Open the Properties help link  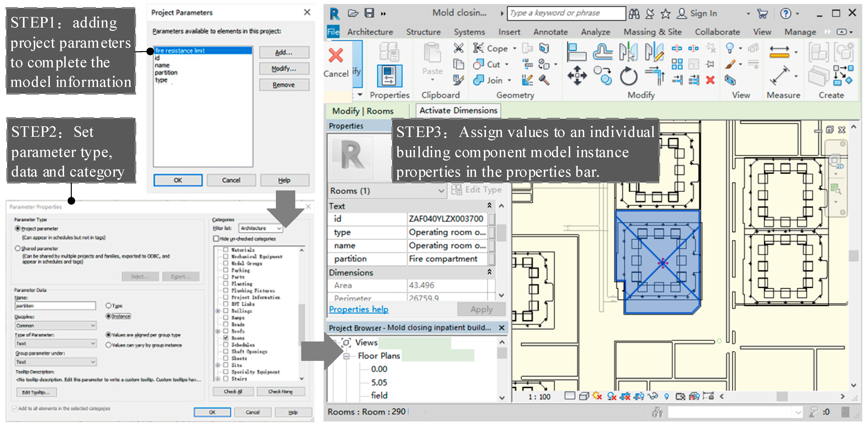point(359,309)
